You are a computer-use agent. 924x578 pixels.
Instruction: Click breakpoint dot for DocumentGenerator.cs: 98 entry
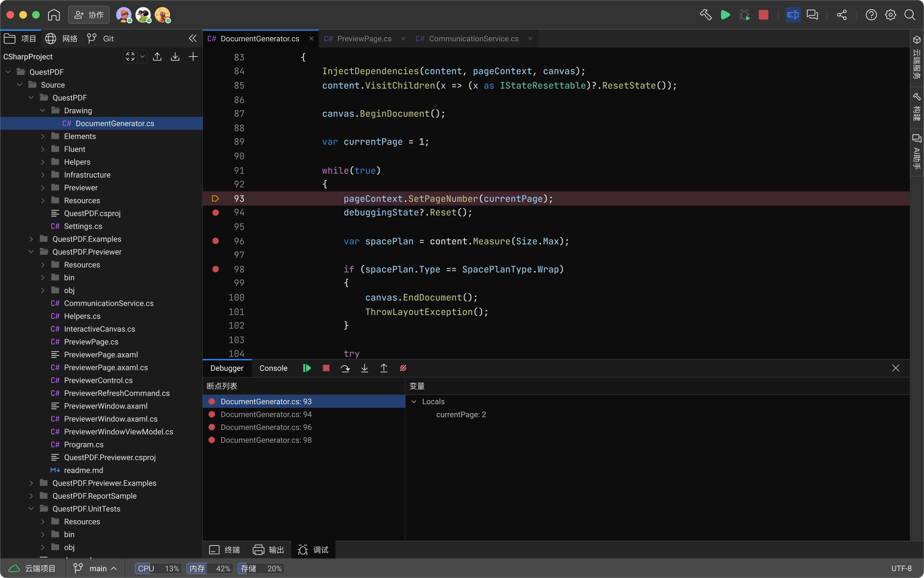pyautogui.click(x=212, y=440)
